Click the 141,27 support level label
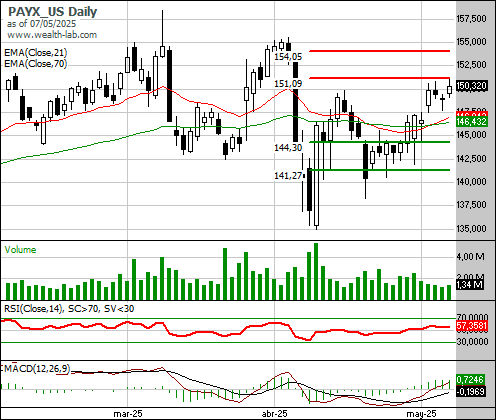Image resolution: width=496 pixels, height=420 pixels. coord(288,175)
